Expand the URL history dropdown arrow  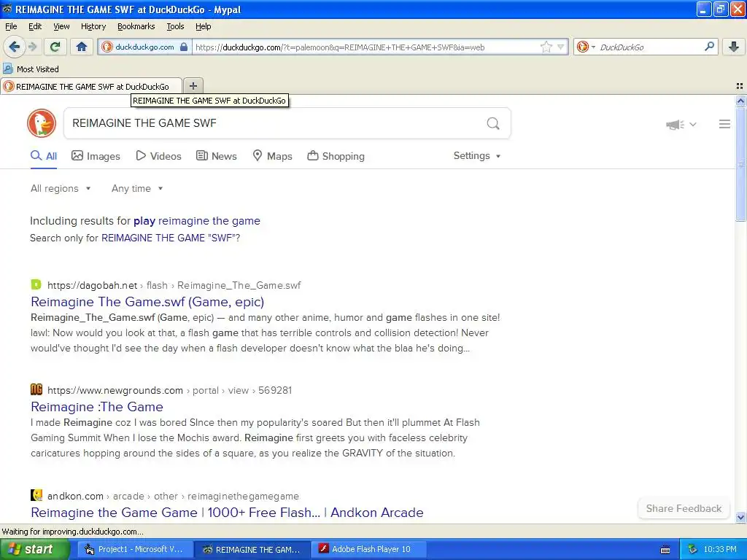[561, 47]
